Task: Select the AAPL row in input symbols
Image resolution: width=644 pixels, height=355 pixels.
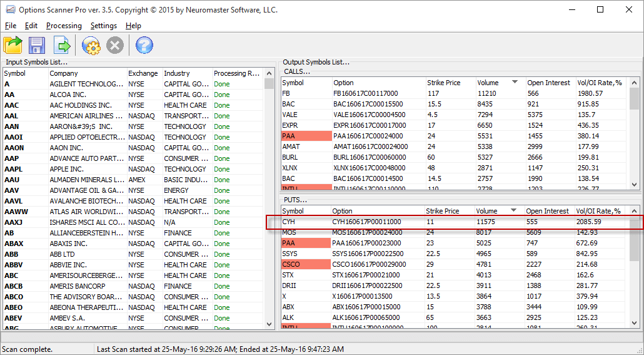Action: click(x=133, y=169)
